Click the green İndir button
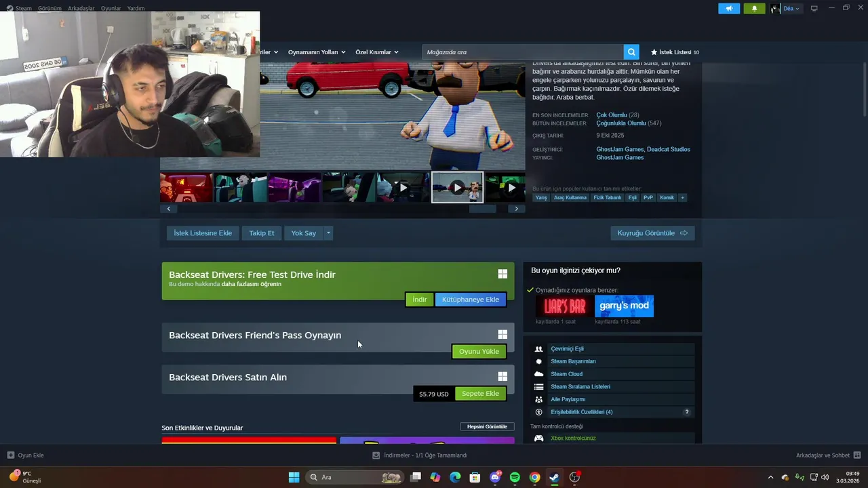 pos(420,300)
